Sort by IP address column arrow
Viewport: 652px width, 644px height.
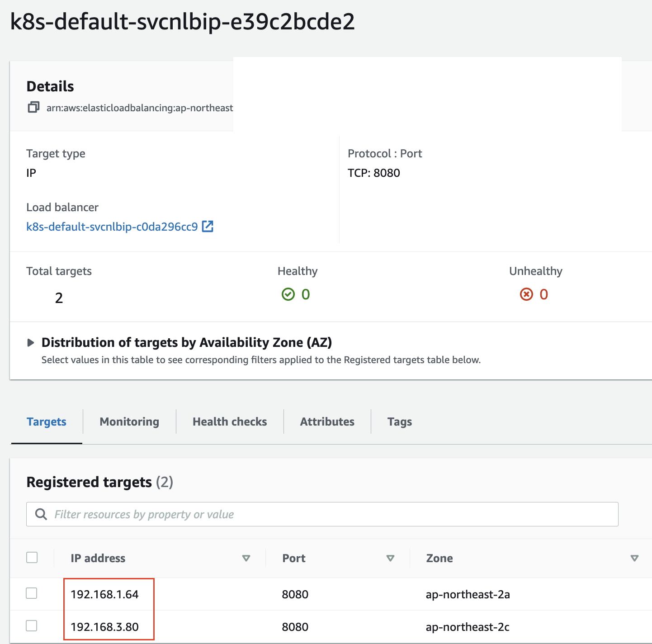pos(246,558)
